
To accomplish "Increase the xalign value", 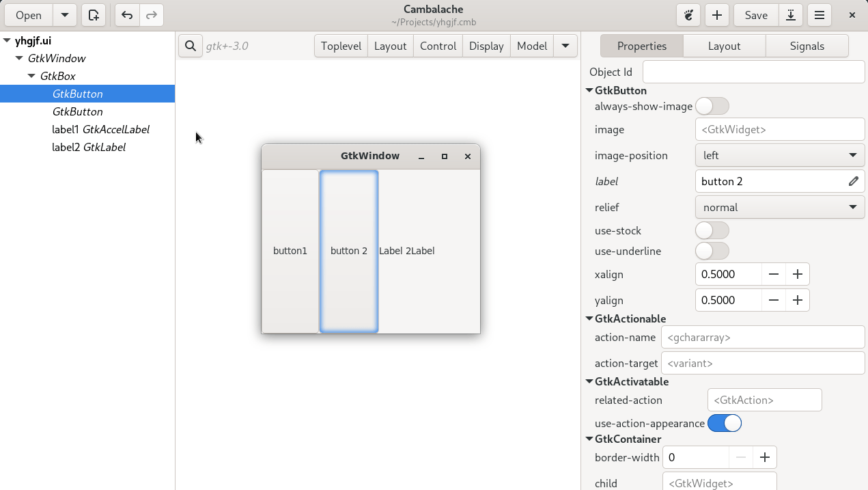I will pyautogui.click(x=798, y=274).
